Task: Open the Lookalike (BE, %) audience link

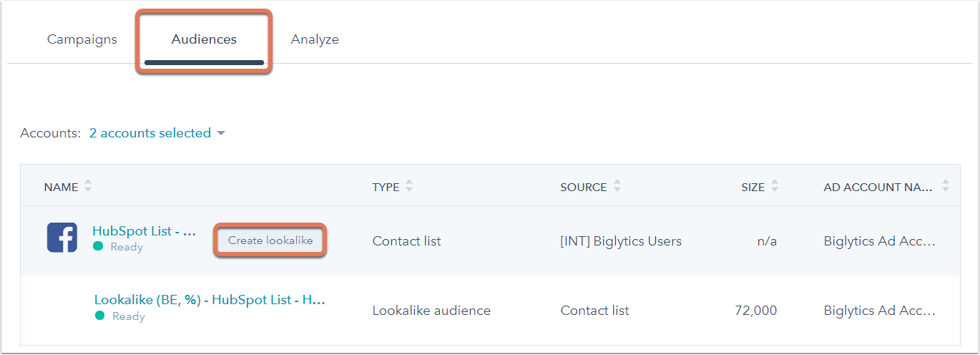Action: tap(210, 300)
